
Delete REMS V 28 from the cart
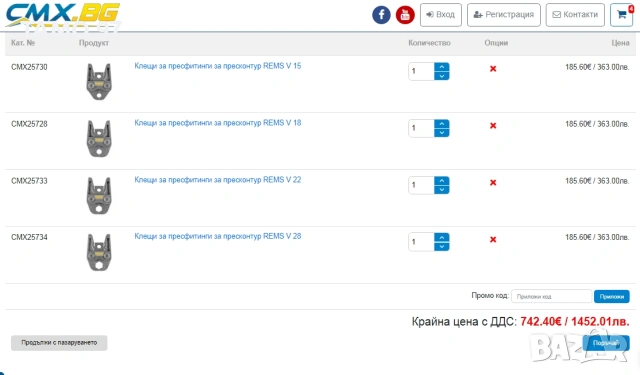click(493, 240)
